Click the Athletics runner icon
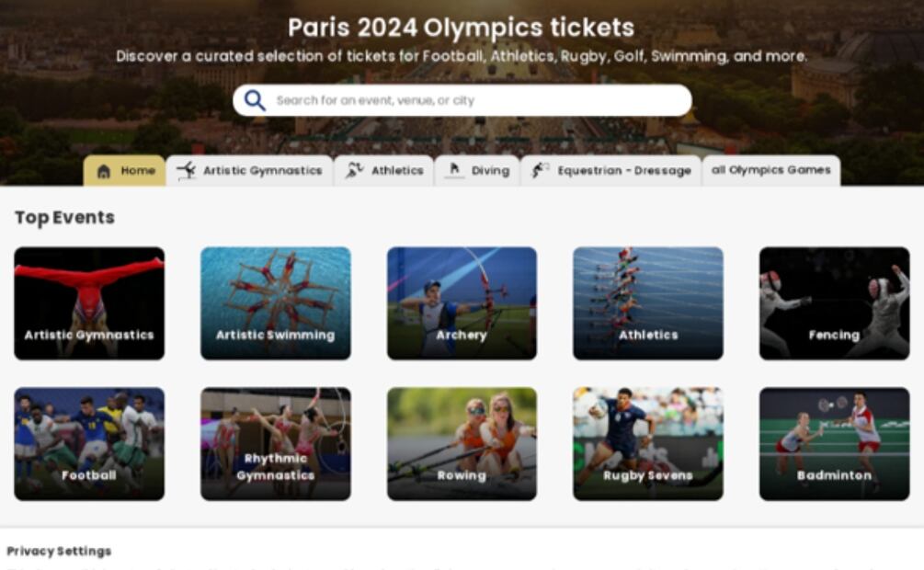 coord(354,170)
